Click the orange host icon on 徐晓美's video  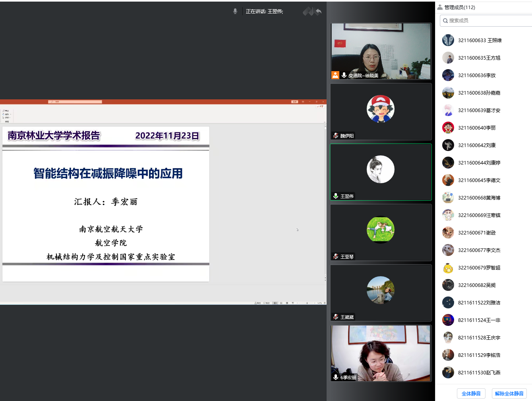335,75
